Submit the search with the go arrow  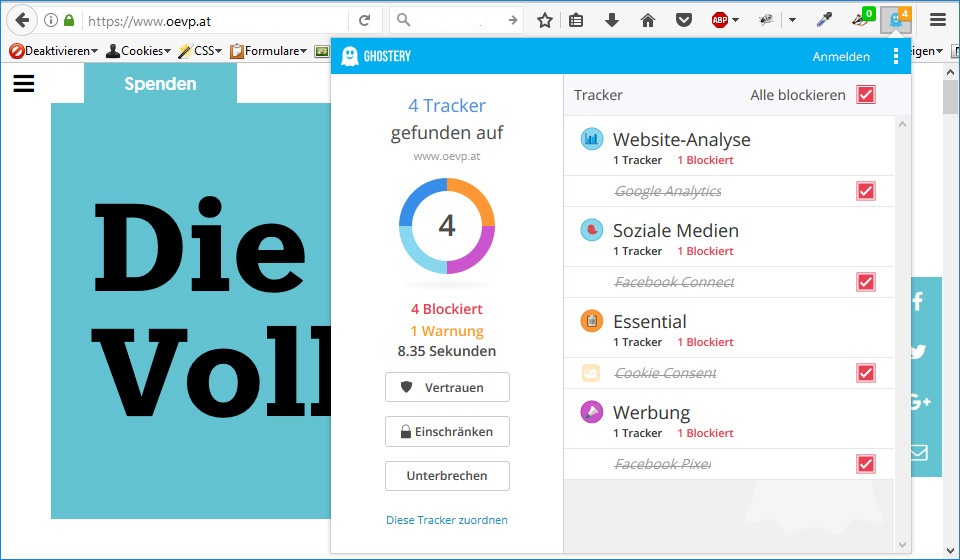[x=512, y=20]
